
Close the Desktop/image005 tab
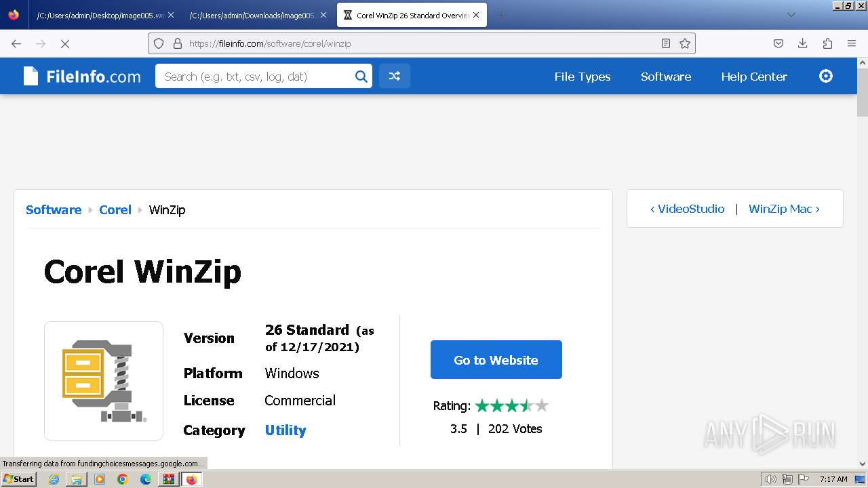click(171, 15)
